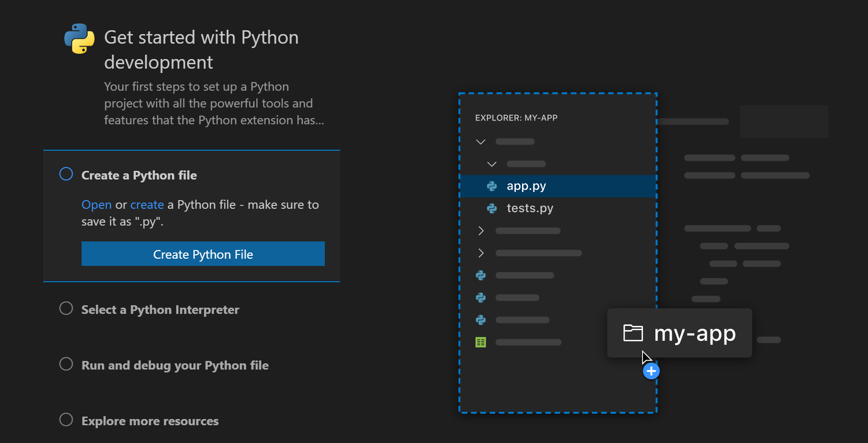Screen dimensions: 868x443
Task: Click the Python icon beside app.py
Action: (x=493, y=186)
